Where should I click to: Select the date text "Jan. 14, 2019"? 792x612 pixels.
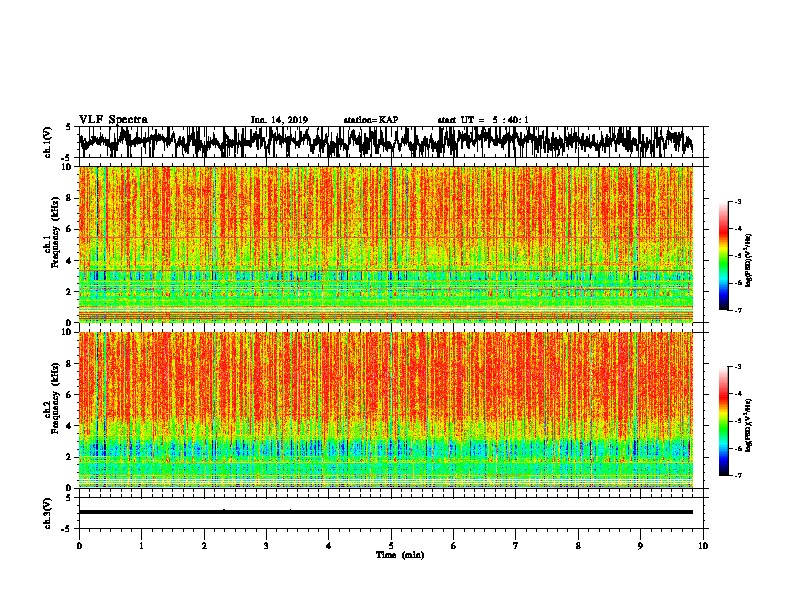[x=279, y=120]
